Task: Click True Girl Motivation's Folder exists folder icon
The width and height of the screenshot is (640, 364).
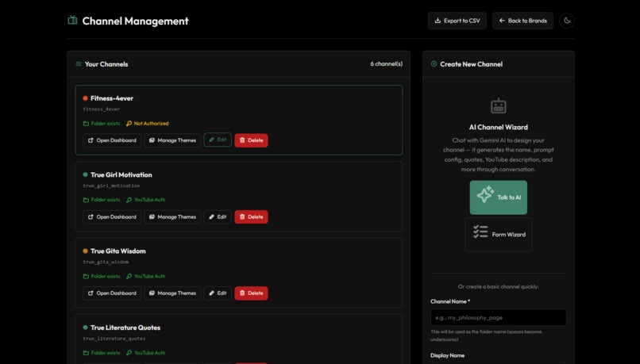Action: (86, 200)
